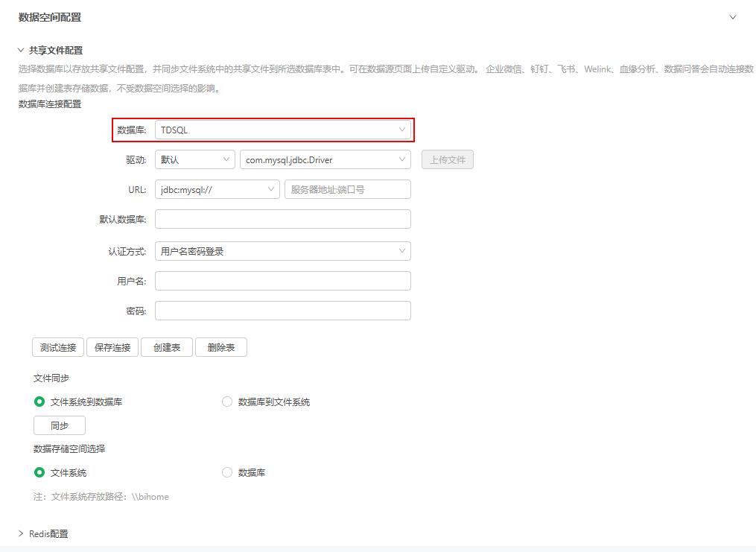The width and height of the screenshot is (756, 552).
Task: Click the 文件同步 label text
Action: click(x=51, y=378)
